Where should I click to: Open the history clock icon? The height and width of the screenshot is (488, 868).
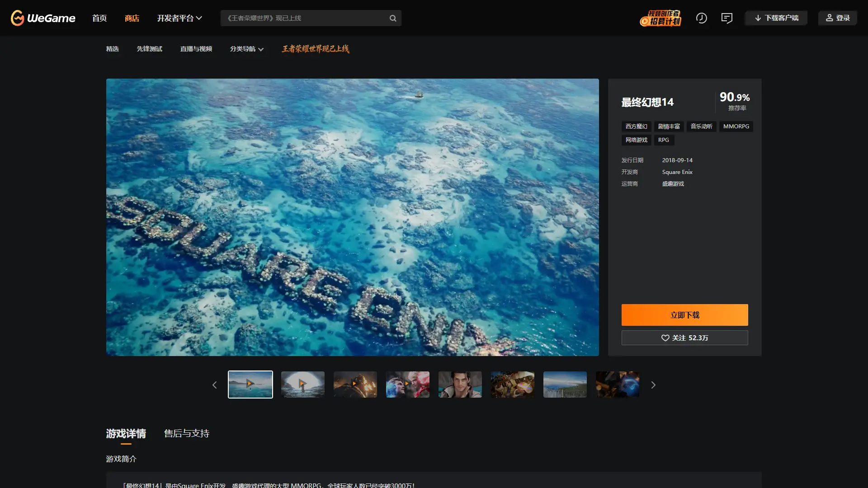(701, 18)
